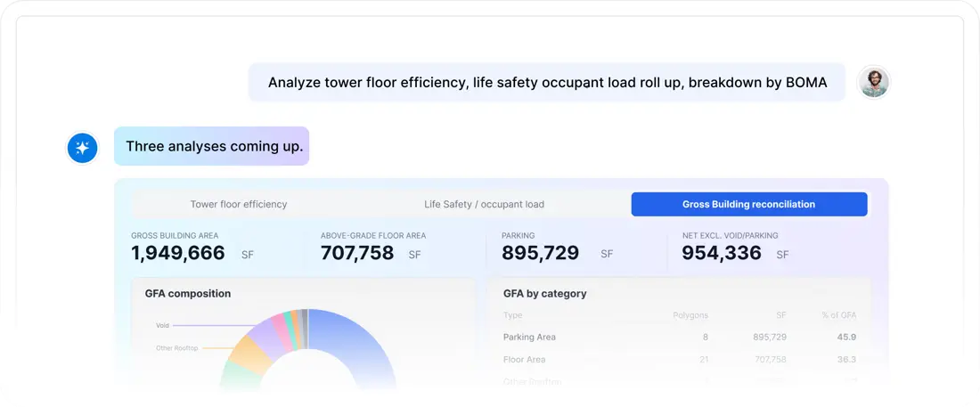Click the SF column header in table

pyautogui.click(x=781, y=315)
